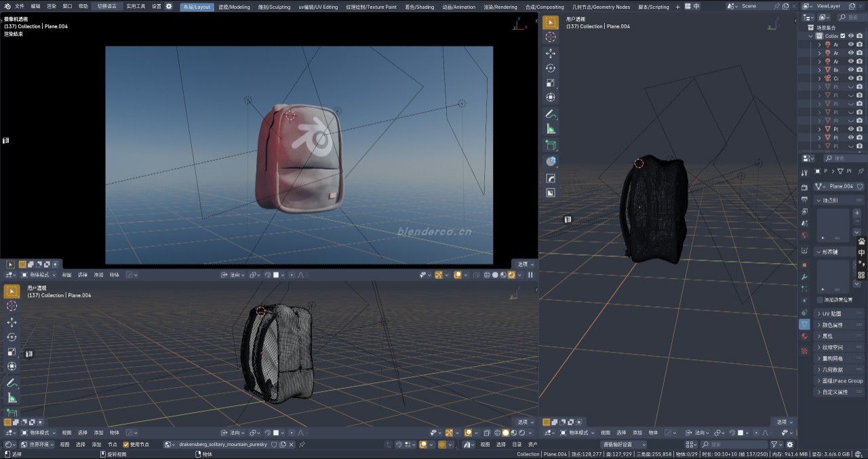Viewport: 868px width, 459px height.
Task: Toggle X-ray in the bottom-left viewport header
Action: pos(488,433)
